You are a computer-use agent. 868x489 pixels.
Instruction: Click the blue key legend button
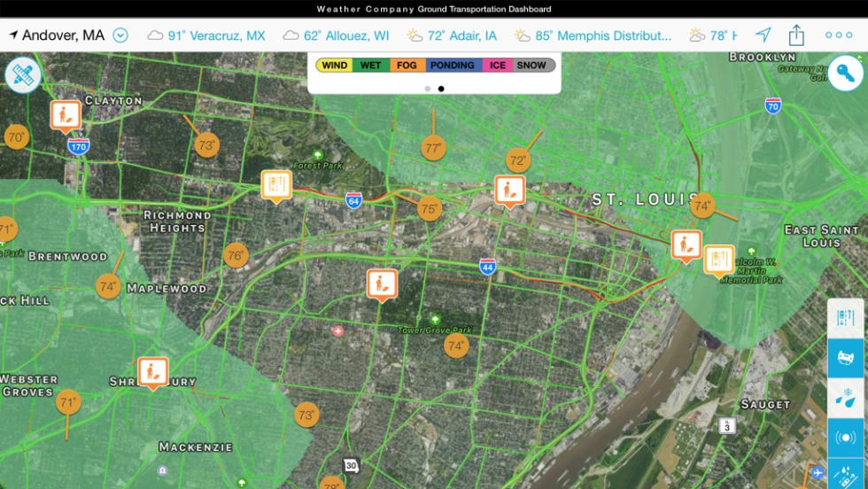click(846, 74)
